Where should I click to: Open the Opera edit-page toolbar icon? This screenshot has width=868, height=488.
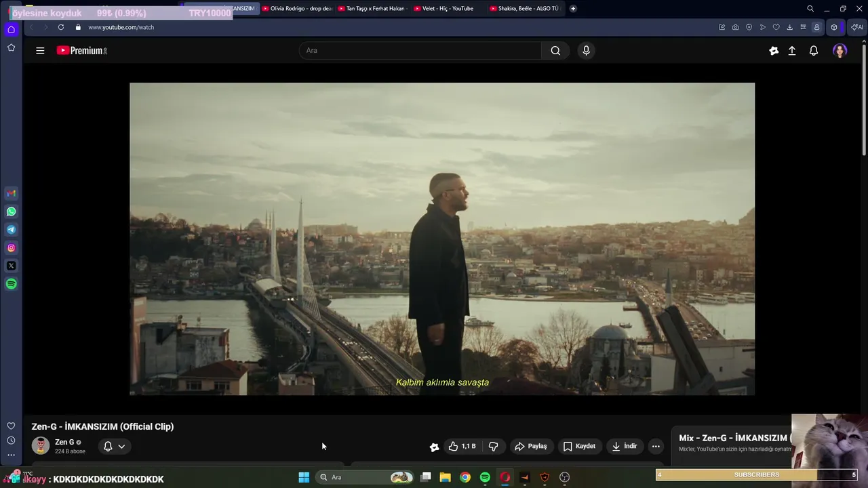click(722, 27)
